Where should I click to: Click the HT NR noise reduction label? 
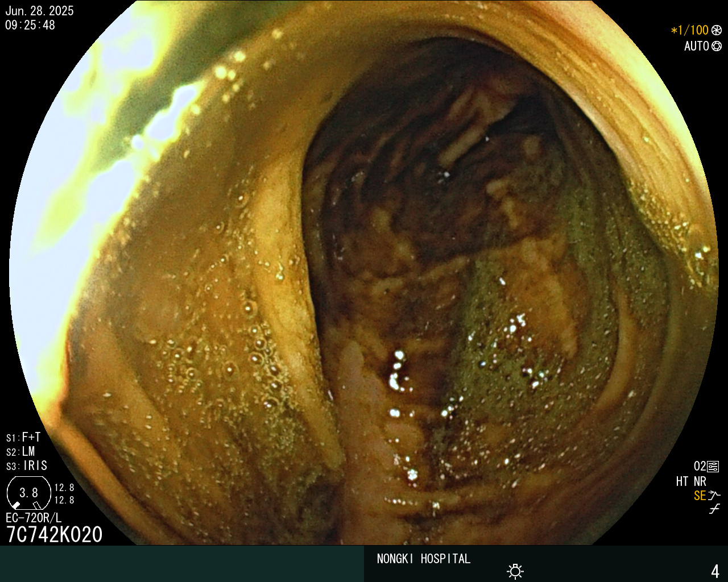point(691,481)
